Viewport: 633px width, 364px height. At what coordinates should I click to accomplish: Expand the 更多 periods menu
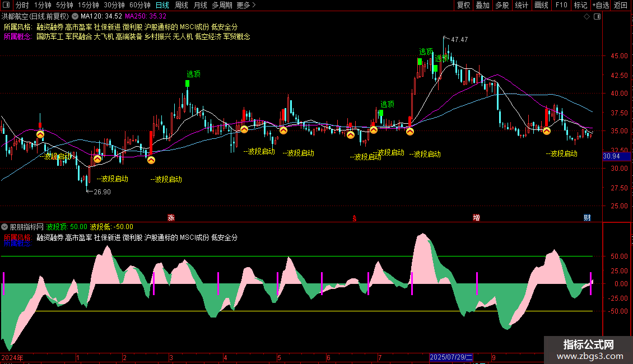(x=246, y=5)
